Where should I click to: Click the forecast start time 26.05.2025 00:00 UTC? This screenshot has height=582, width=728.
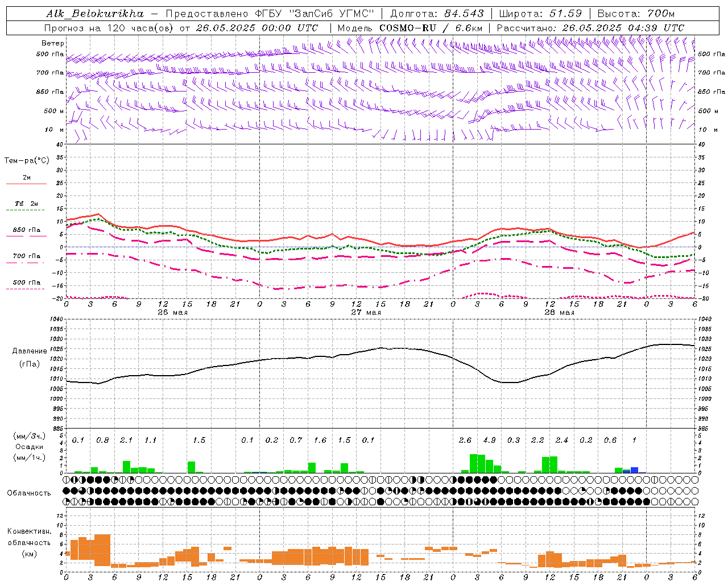click(257, 28)
